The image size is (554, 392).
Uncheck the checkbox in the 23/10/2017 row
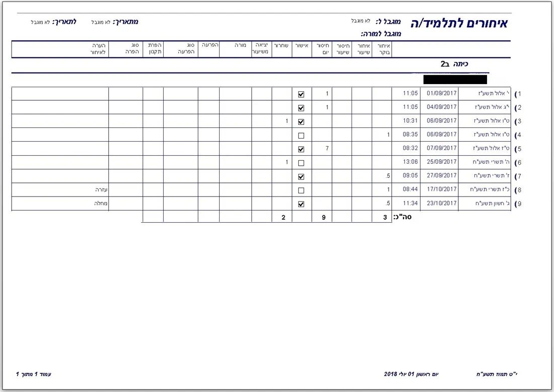(x=301, y=204)
